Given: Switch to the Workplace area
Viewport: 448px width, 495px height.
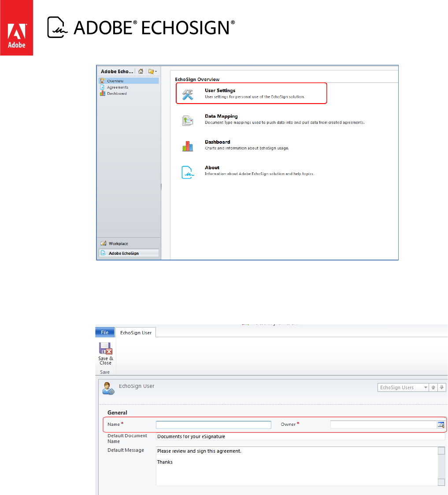Looking at the screenshot, I should tap(128, 243).
